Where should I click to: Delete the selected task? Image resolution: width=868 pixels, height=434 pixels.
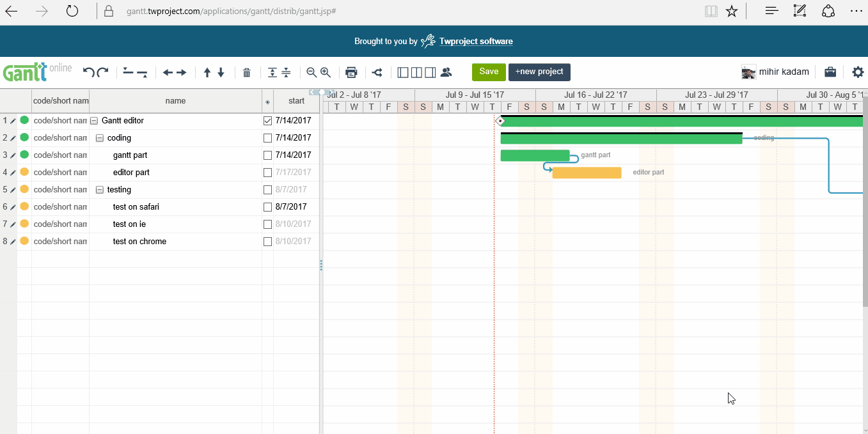(x=247, y=72)
